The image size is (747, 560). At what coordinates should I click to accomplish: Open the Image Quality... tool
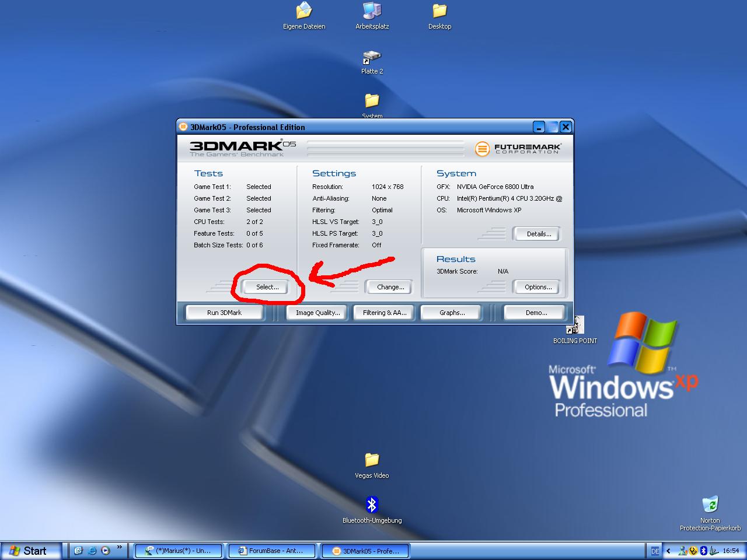317,313
